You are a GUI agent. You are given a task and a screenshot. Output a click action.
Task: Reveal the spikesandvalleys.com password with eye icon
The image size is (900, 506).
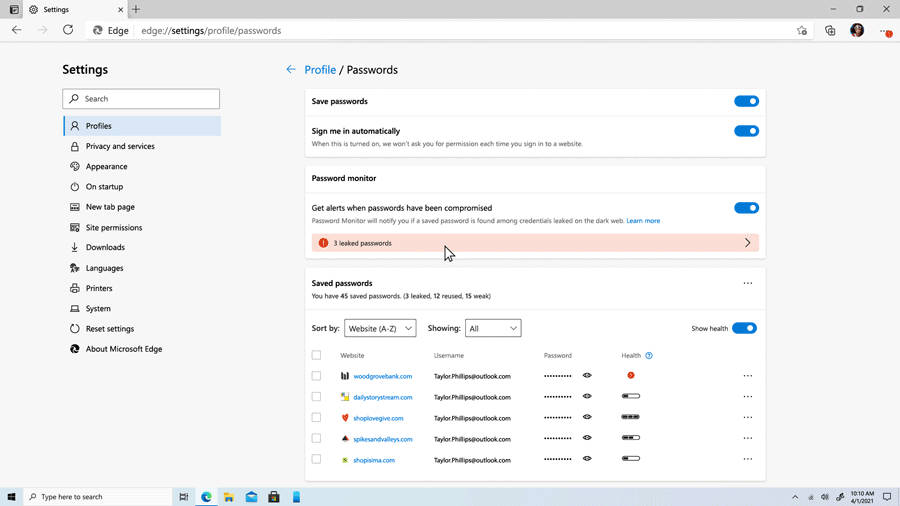point(587,438)
